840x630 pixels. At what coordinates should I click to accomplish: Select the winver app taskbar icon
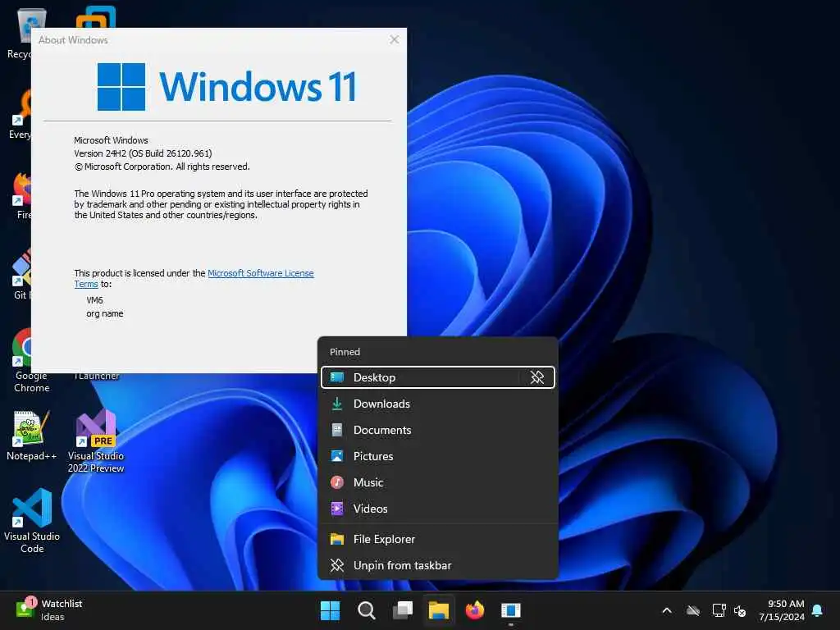510,610
